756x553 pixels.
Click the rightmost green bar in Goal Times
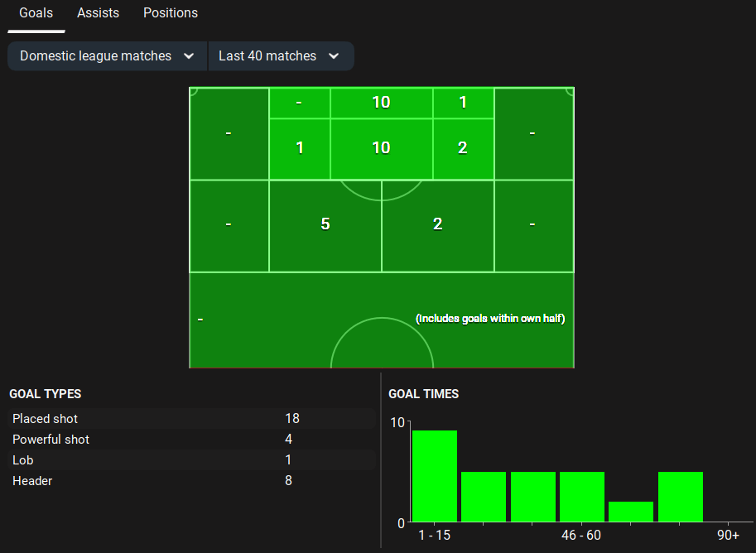pyautogui.click(x=681, y=498)
